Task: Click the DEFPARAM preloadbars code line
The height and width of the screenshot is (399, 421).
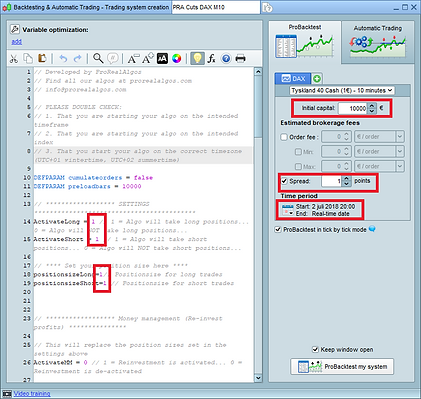Action: 87,186
